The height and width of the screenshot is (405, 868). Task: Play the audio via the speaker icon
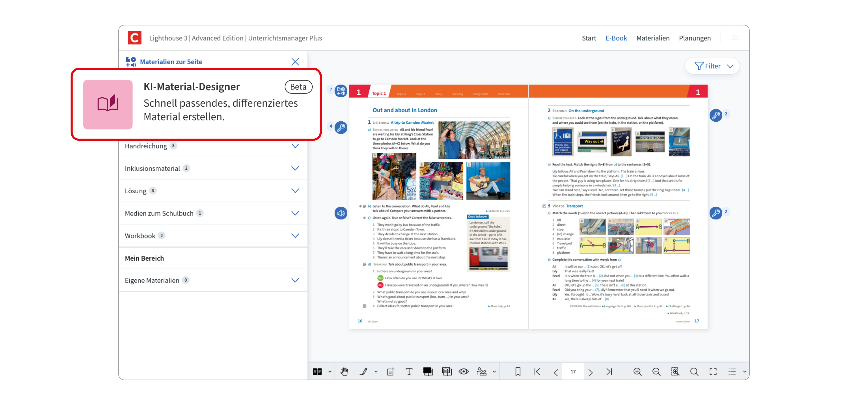pos(341,213)
